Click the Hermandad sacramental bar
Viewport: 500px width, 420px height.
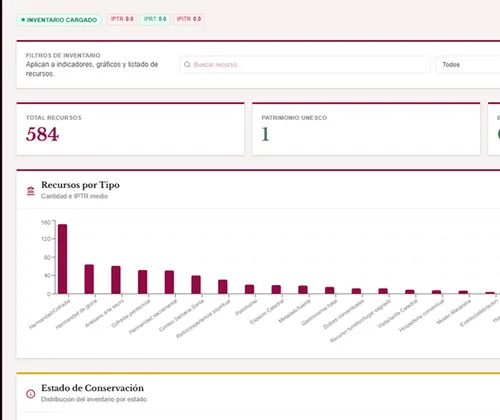[x=169, y=282]
